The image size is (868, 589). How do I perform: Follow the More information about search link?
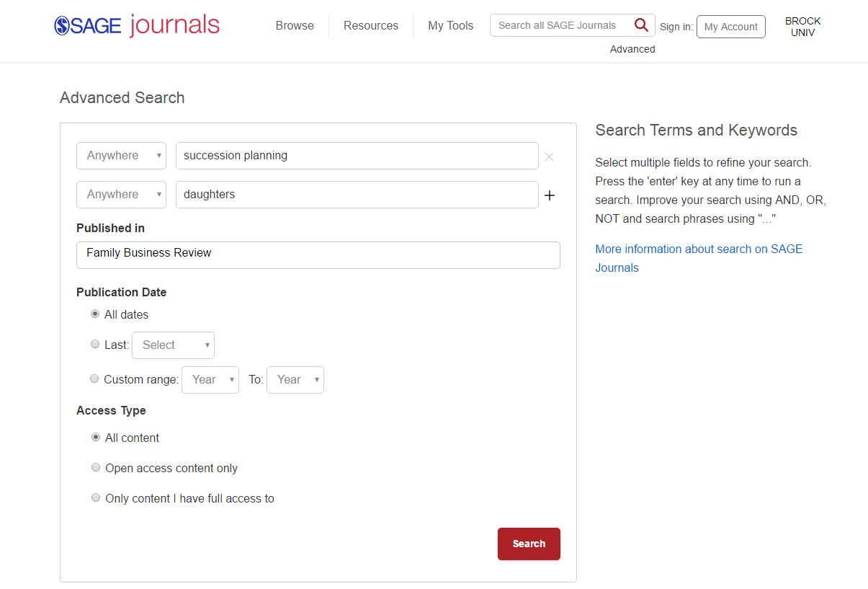click(698, 249)
